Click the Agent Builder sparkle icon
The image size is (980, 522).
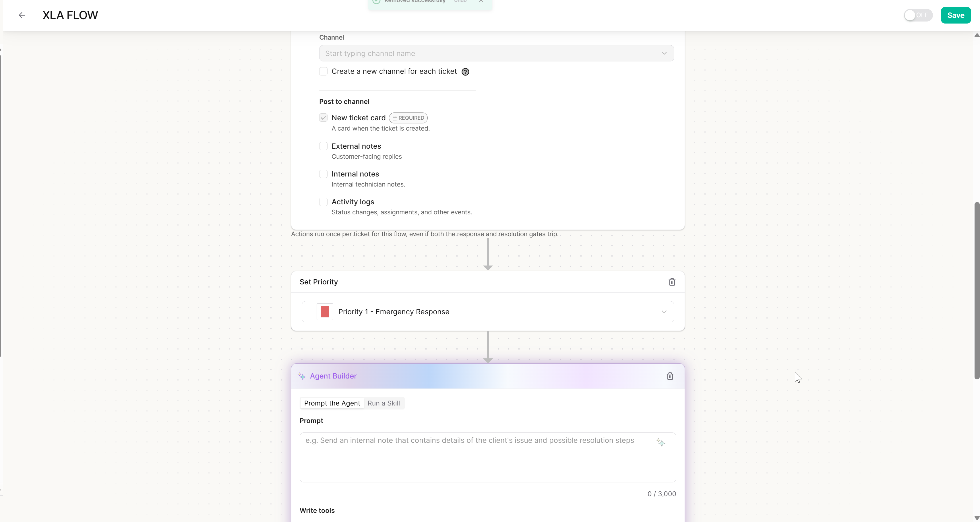[302, 376]
